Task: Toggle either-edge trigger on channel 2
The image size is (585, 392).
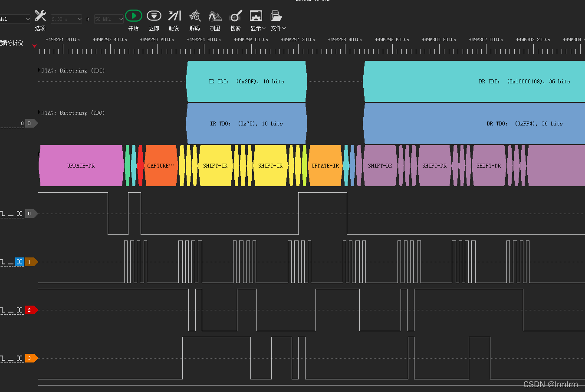Action: pyautogui.click(x=20, y=310)
